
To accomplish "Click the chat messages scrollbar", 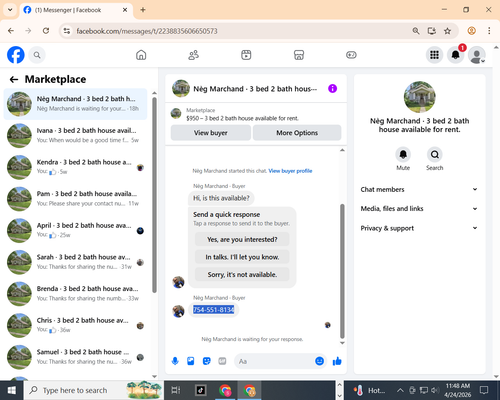I will click(342, 271).
